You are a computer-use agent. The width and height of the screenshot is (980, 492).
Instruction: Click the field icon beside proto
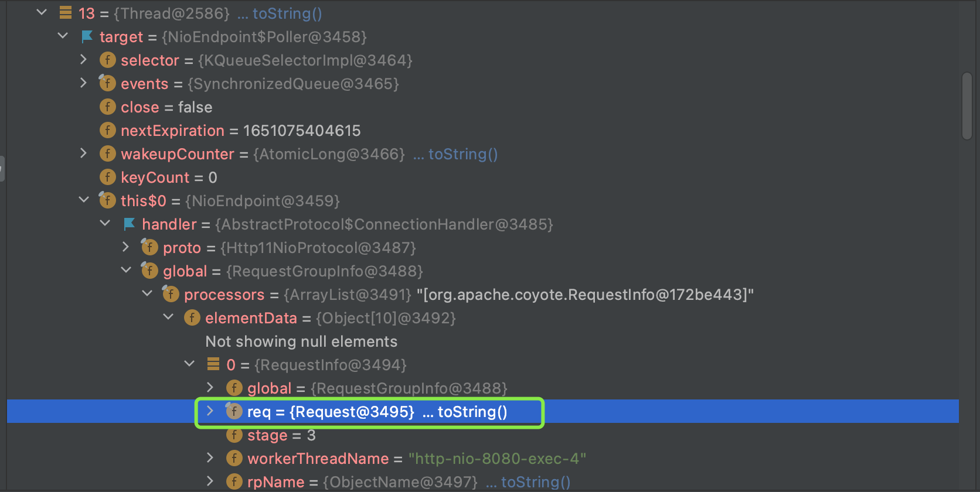coord(149,247)
